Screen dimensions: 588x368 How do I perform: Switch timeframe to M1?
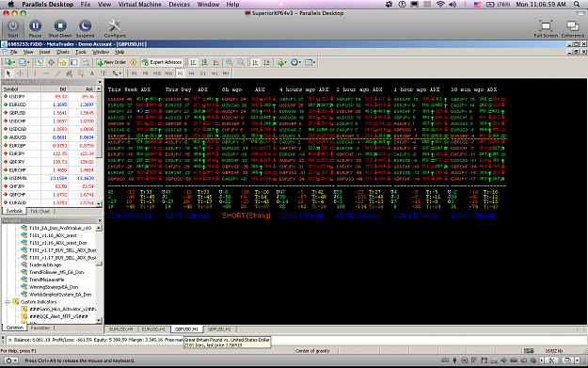point(135,73)
